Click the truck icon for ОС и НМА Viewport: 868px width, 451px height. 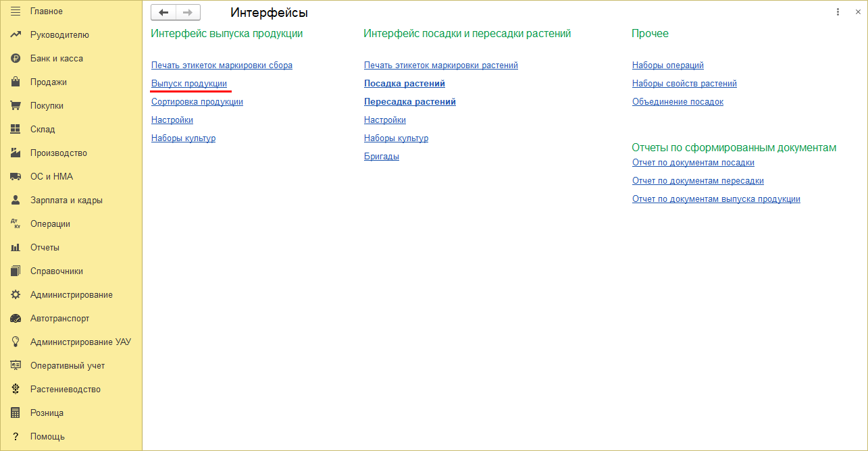pyautogui.click(x=16, y=177)
